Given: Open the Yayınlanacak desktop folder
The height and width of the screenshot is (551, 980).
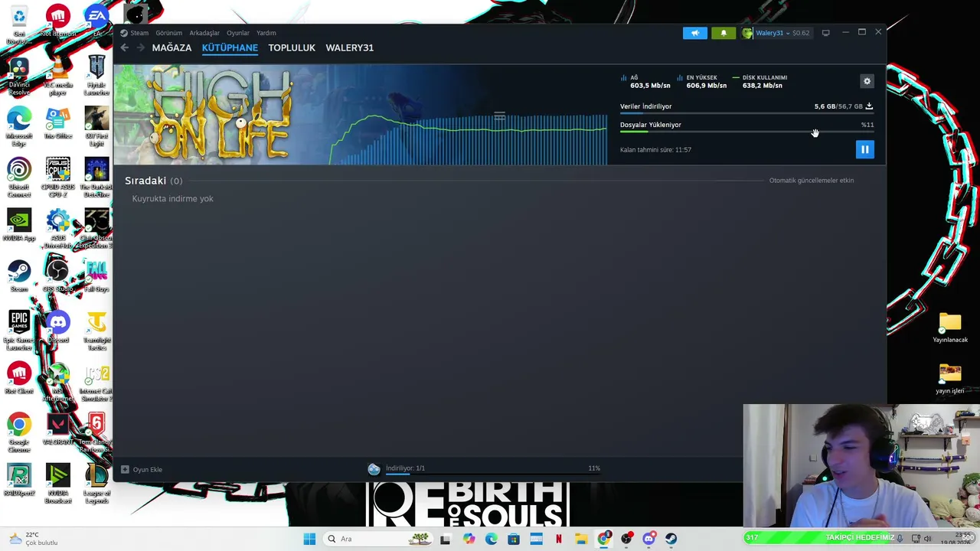Looking at the screenshot, I should [x=950, y=328].
